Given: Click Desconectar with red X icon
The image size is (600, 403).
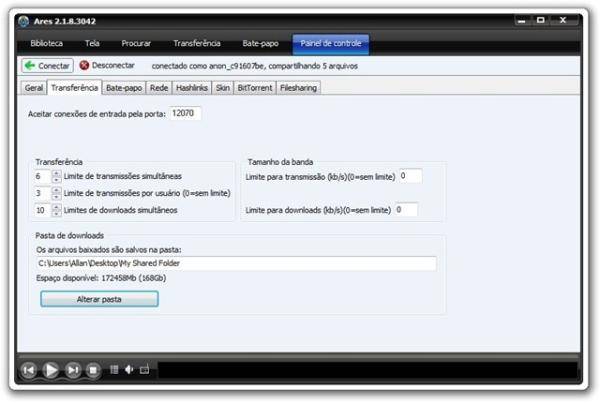Looking at the screenshot, I should click(x=107, y=65).
